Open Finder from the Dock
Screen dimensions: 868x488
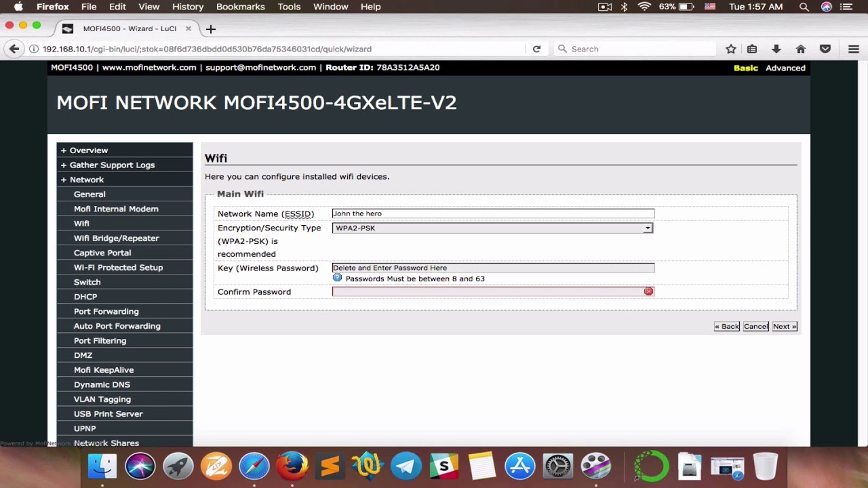pos(103,466)
